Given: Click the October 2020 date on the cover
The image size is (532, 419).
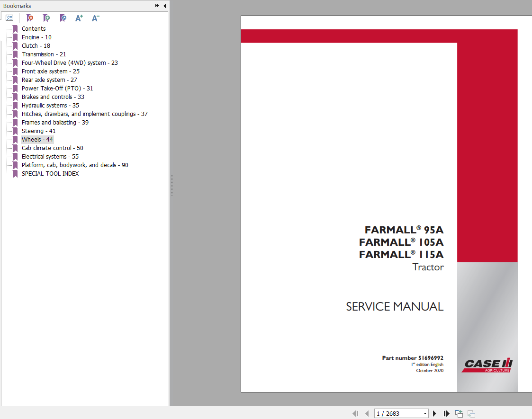Looking at the screenshot, I should pos(430,371).
